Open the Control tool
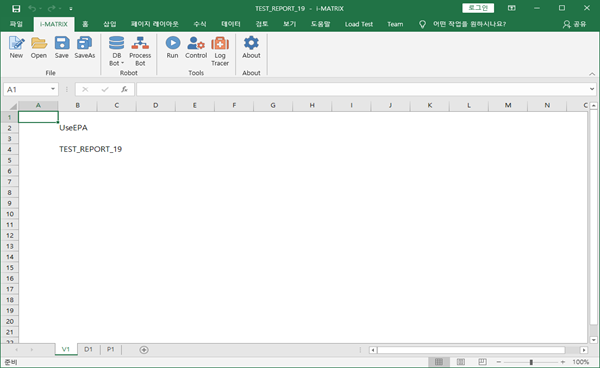The height and width of the screenshot is (368, 600). point(196,47)
